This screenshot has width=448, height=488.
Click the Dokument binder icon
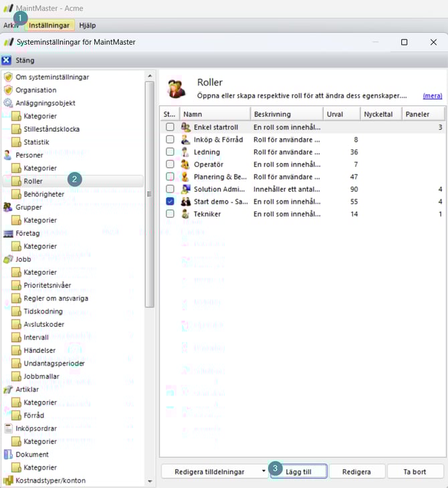(x=9, y=455)
